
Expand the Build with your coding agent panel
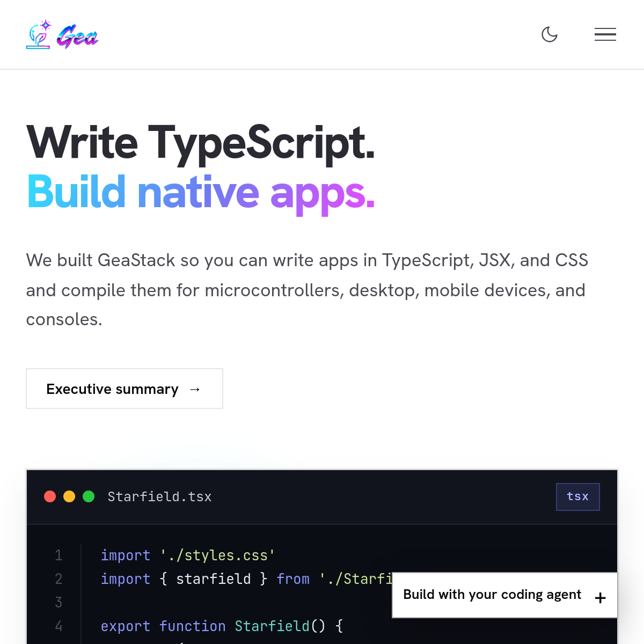pos(505,595)
